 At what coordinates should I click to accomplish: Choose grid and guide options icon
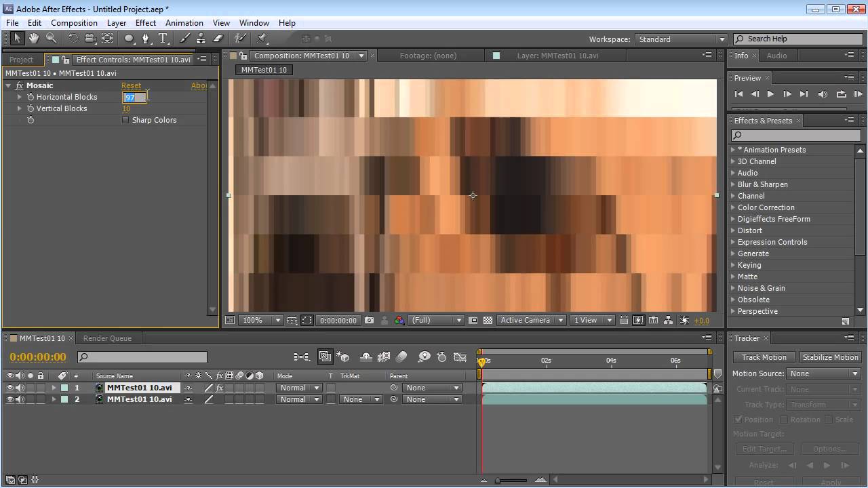[292, 320]
